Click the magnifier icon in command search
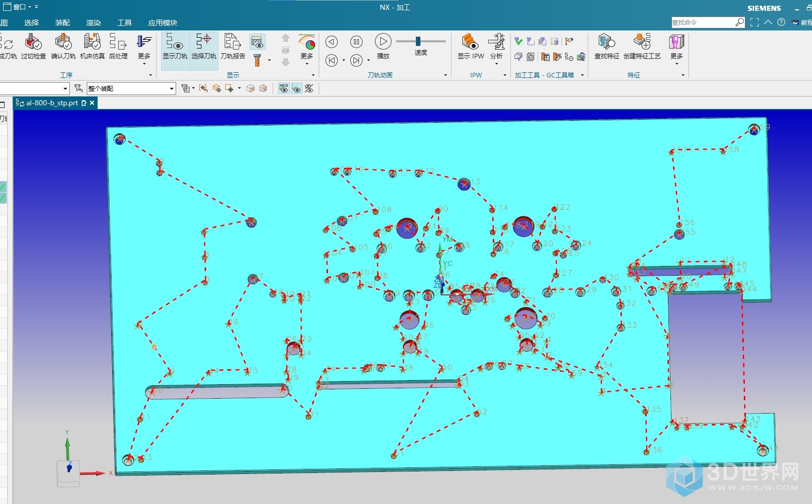812x504 pixels. [740, 22]
